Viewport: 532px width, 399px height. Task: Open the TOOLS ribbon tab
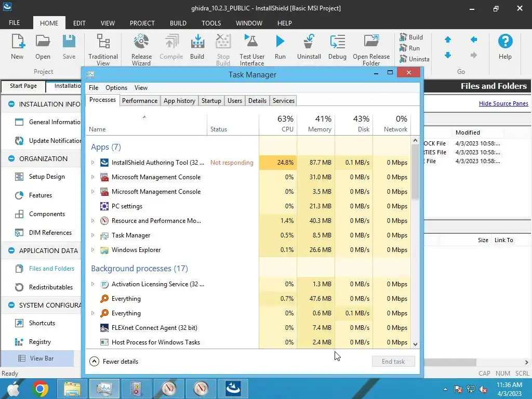pyautogui.click(x=211, y=23)
